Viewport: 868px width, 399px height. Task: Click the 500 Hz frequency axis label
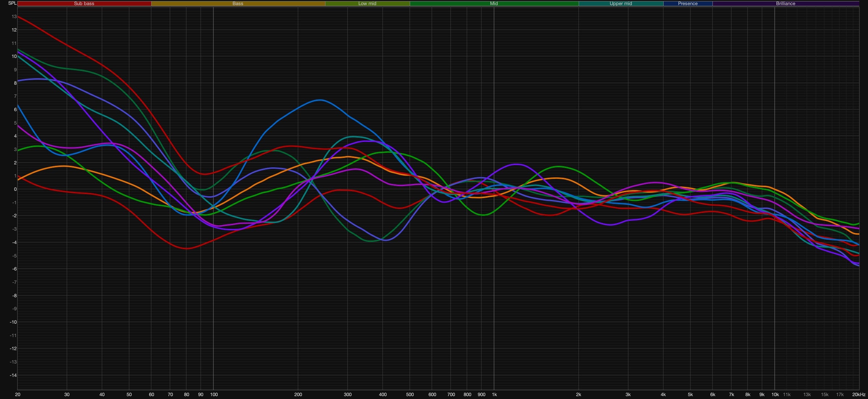(410, 395)
